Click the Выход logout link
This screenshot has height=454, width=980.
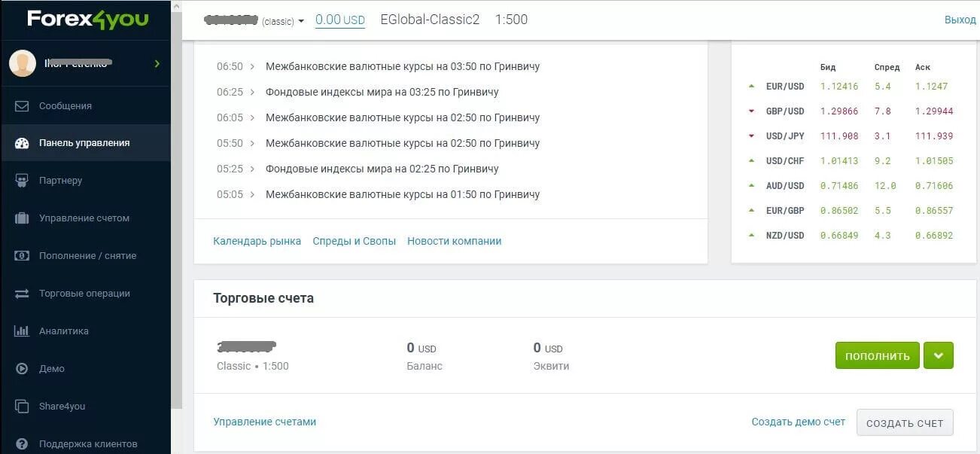coord(960,20)
